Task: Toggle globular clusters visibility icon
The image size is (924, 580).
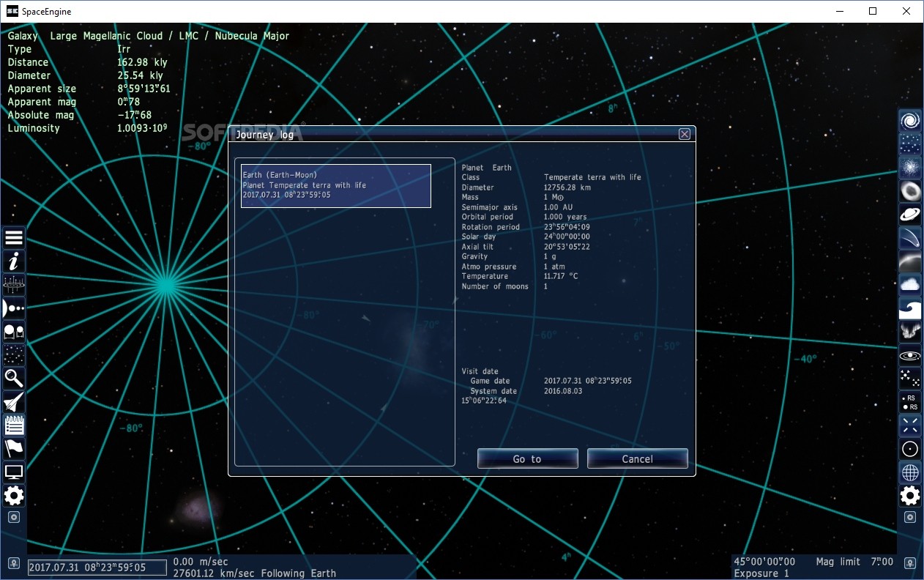Action: coord(910,168)
